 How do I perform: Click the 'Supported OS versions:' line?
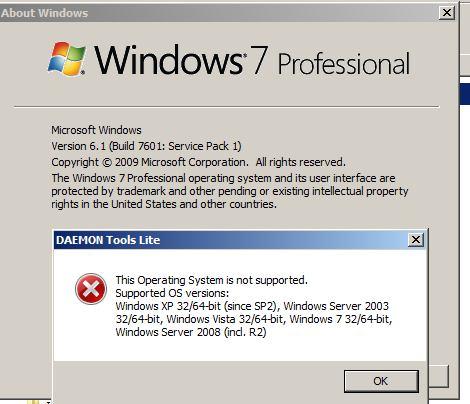tap(172, 293)
